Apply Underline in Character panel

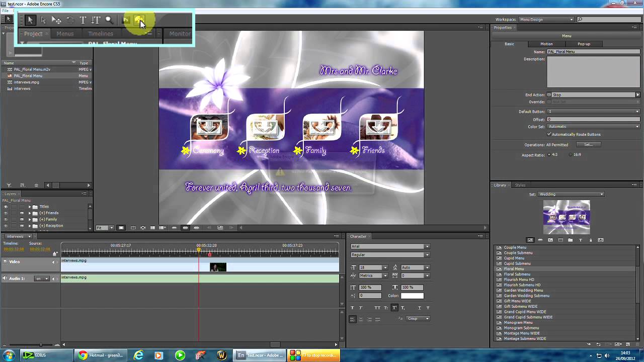point(420,308)
